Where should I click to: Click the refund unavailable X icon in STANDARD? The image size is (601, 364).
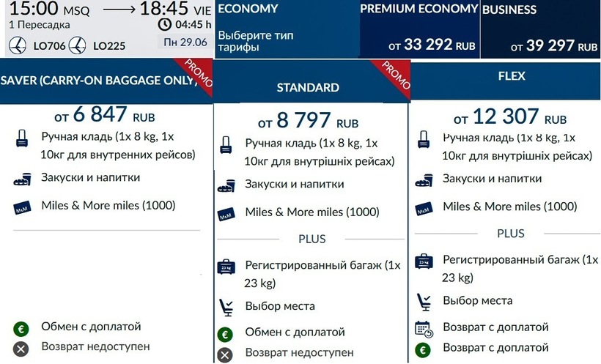click(x=226, y=354)
